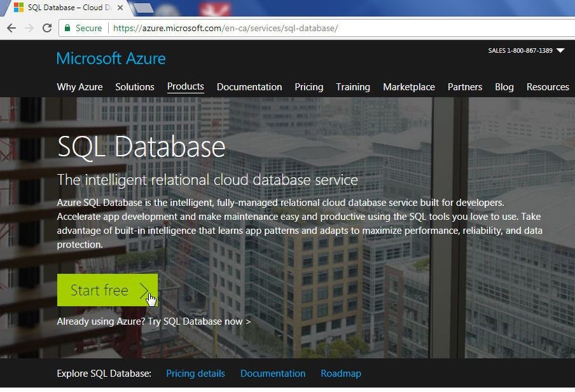Click the browser forward arrow
Viewport: 575px width, 392px height.
30,28
